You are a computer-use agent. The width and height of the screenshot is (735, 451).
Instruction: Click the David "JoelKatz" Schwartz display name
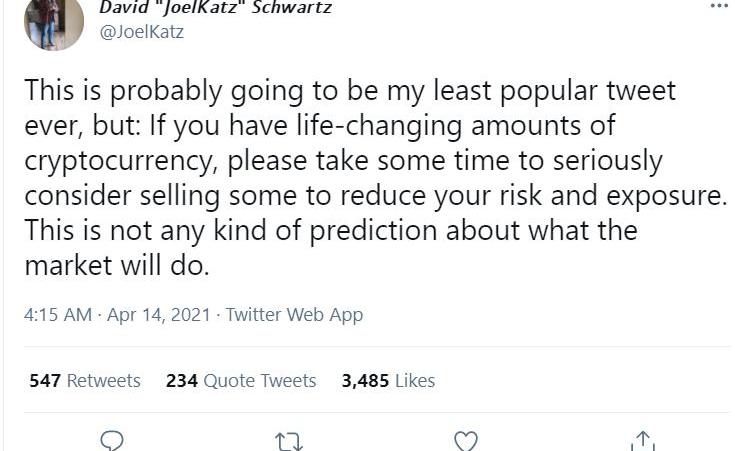[x=215, y=8]
